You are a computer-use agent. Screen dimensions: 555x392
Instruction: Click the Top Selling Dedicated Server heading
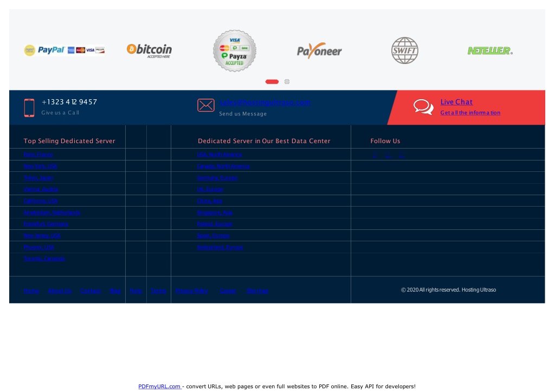coord(69,141)
